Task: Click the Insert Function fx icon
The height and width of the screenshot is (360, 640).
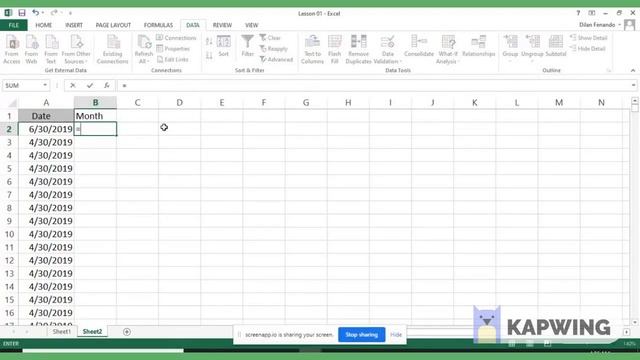Action: (107, 85)
